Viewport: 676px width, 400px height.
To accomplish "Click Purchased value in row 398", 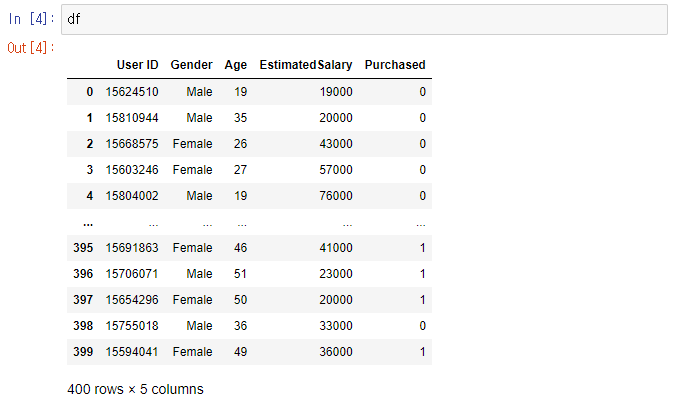I will tap(422, 326).
